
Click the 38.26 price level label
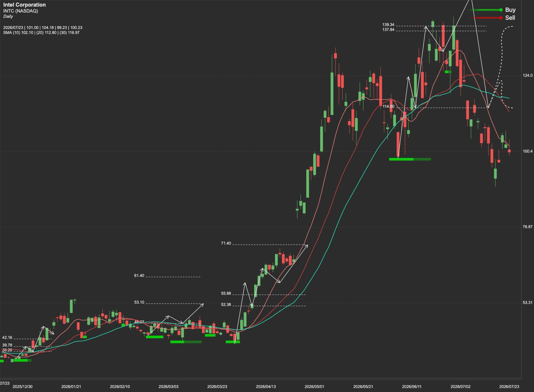(7, 350)
